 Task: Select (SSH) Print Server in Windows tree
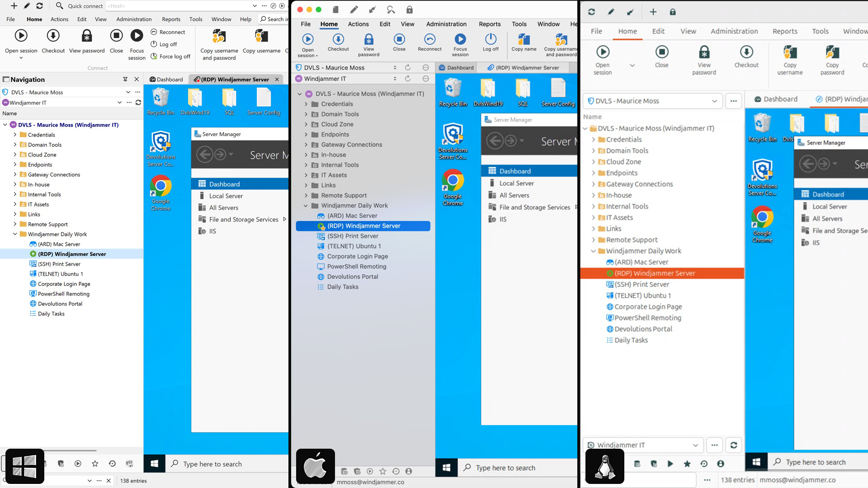59,264
